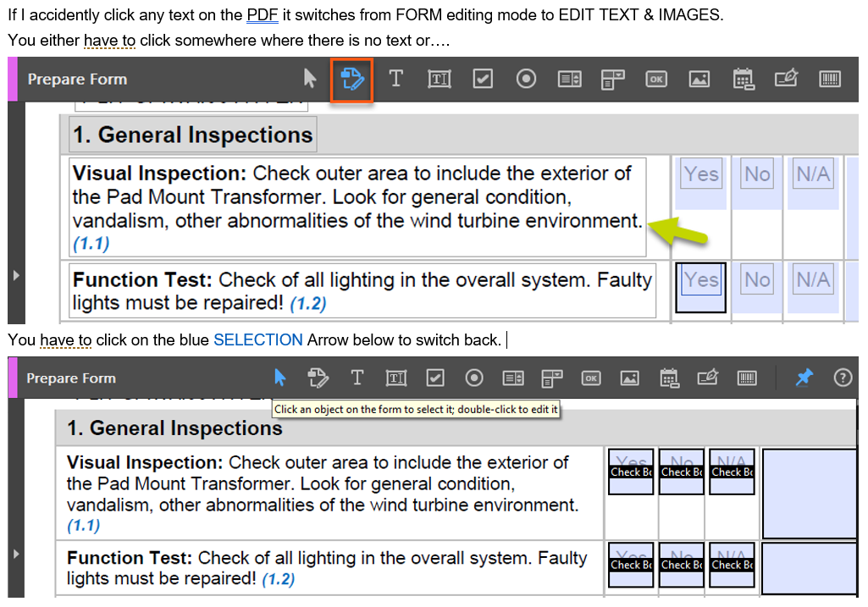Image resolution: width=868 pixels, height=607 pixels.
Task: Select the OK Button field tool
Action: [656, 79]
